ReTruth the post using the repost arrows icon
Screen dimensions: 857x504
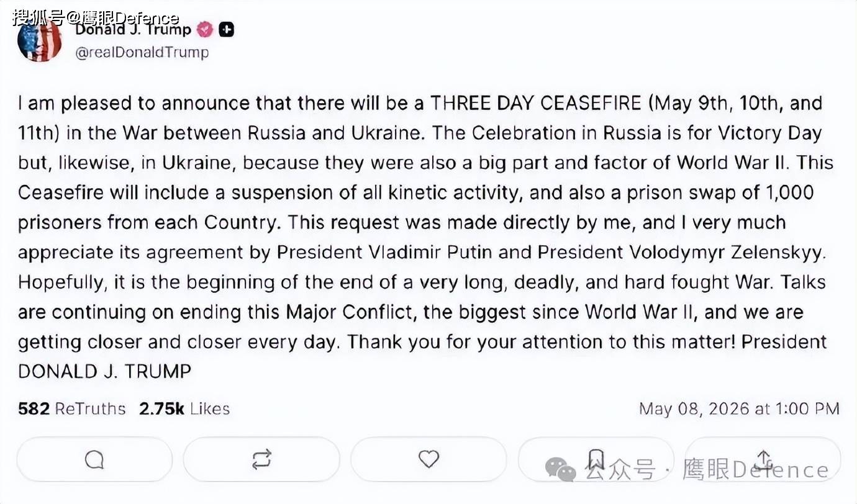261,459
